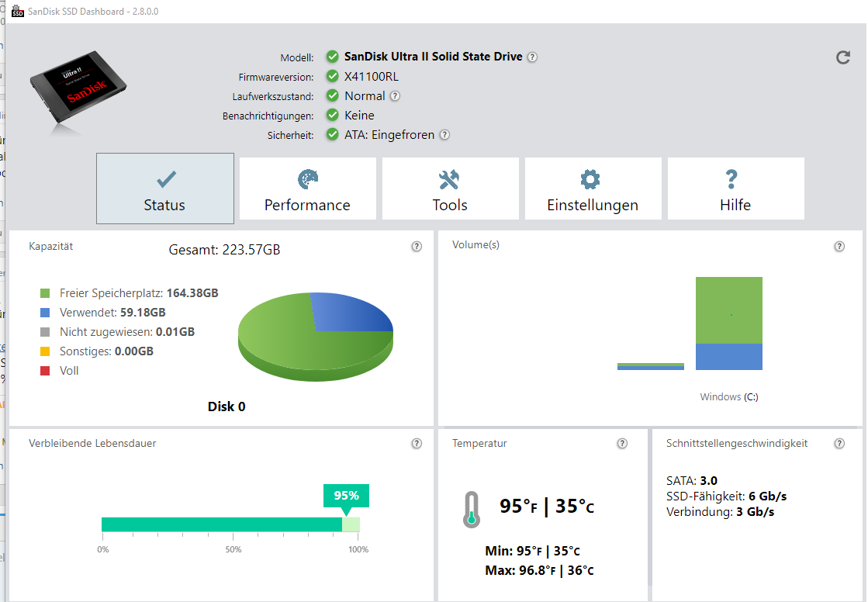Click the Gesamt: 223.57GB text
This screenshot has width=868, height=602.
click(x=224, y=250)
